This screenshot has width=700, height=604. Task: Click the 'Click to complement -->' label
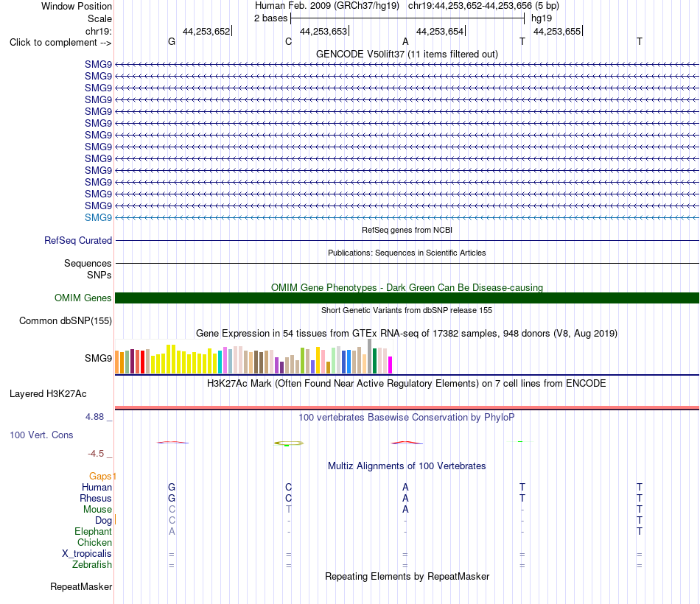pos(60,43)
